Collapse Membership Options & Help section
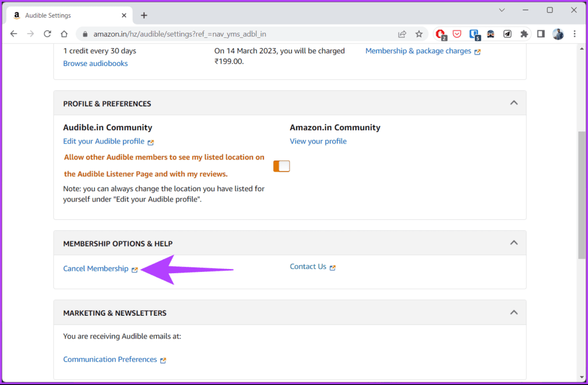This screenshot has height=385, width=588. 514,243
